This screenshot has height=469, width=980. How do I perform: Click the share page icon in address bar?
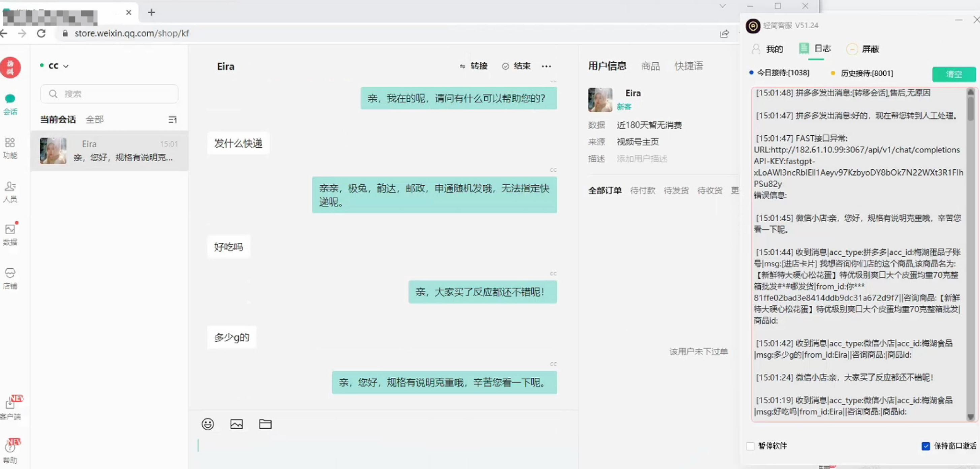point(724,33)
